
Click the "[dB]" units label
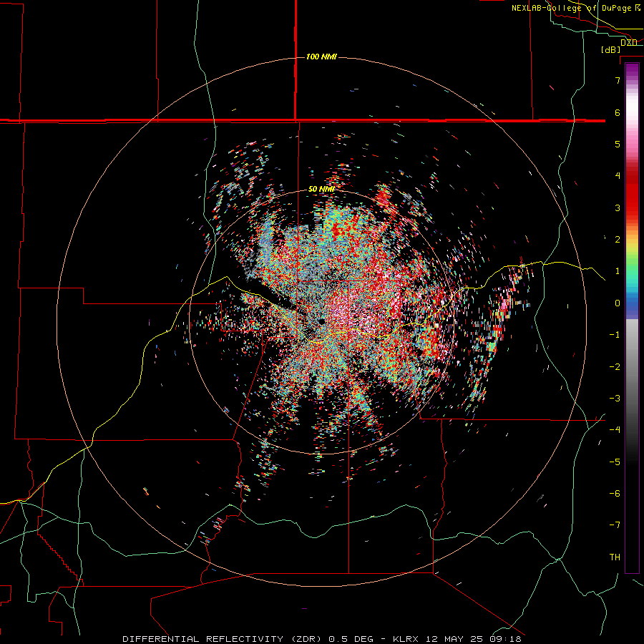[610, 49]
